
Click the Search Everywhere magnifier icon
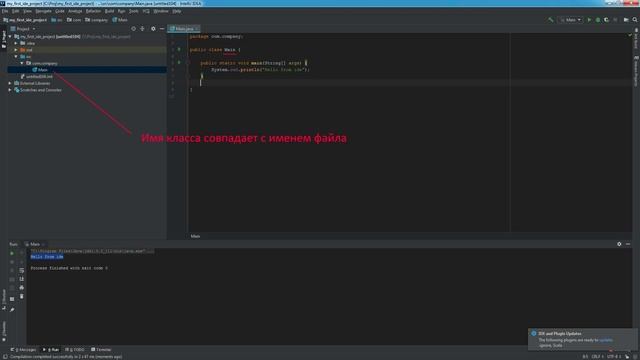[x=635, y=20]
